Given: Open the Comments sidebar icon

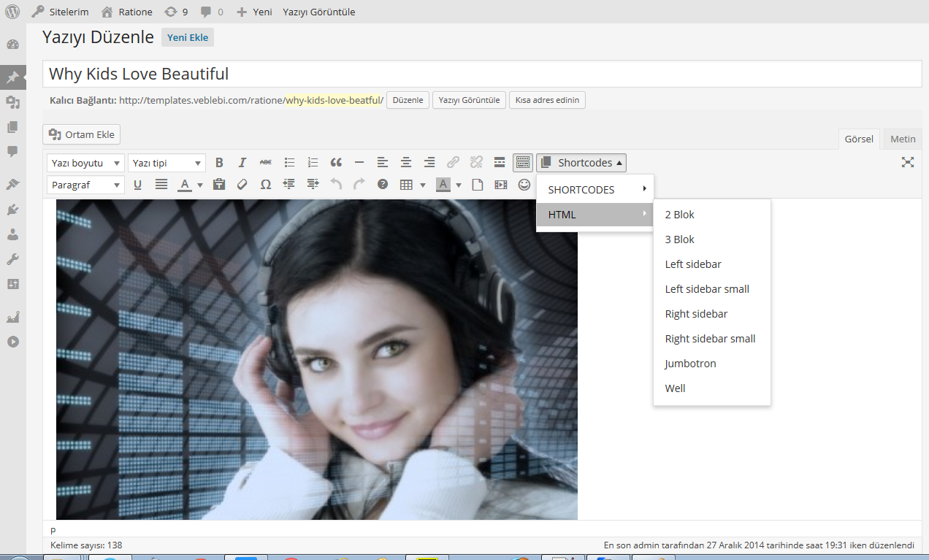Looking at the screenshot, I should click(12, 151).
